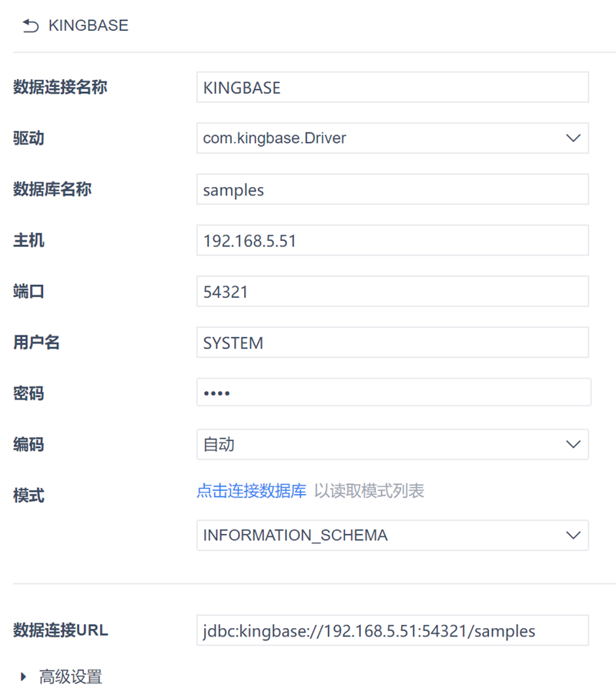Click the triangle icon beside 高级设置

point(24,677)
